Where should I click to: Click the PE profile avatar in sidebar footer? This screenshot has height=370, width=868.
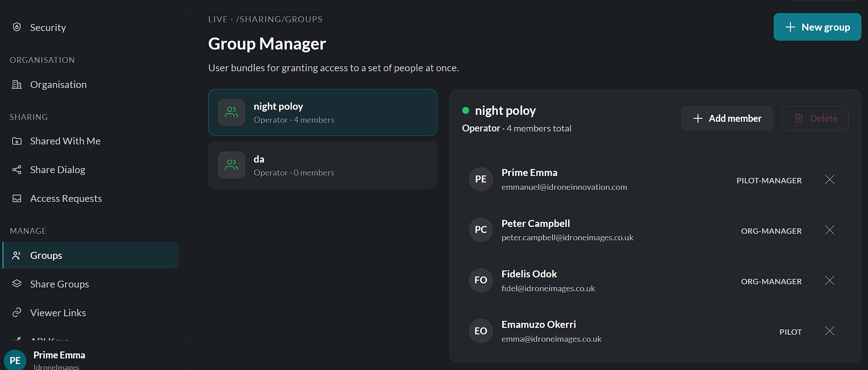(x=15, y=360)
